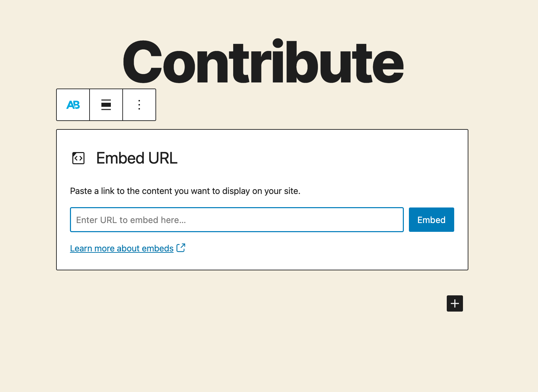The image size is (538, 392).
Task: Add a new block with plus button
Action: 455,303
